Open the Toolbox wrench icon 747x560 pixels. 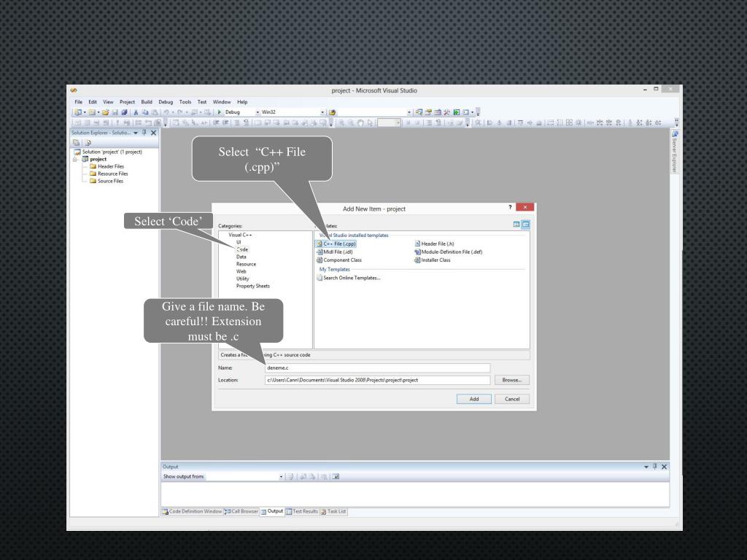pyautogui.click(x=447, y=112)
